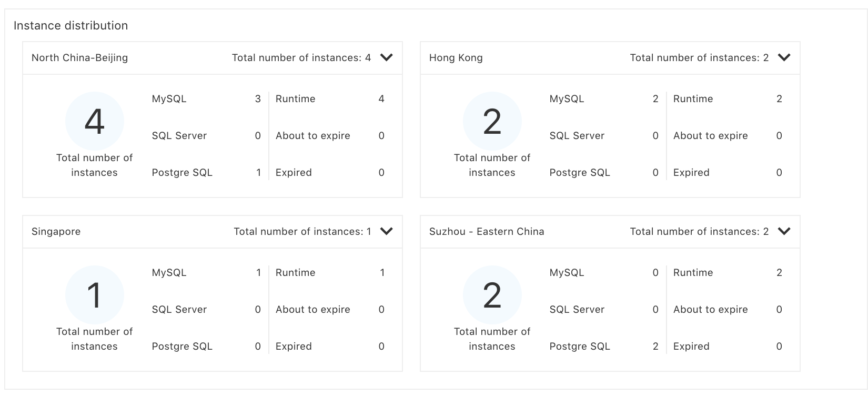Image resolution: width=868 pixels, height=395 pixels.
Task: Click Expired label in North China-Beijing card
Action: point(294,173)
